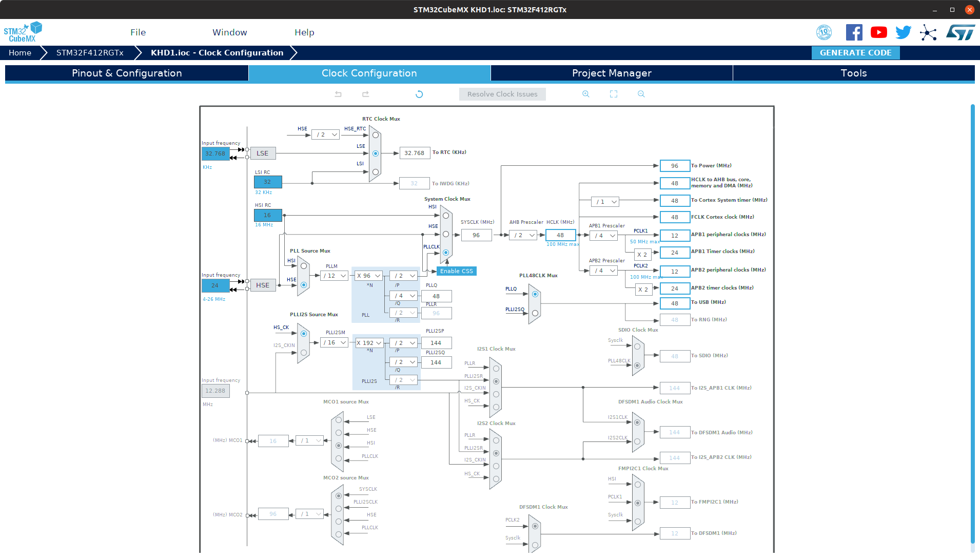Select HSE in System Clock Mux
Screen dimensions: 980x558
446,234
